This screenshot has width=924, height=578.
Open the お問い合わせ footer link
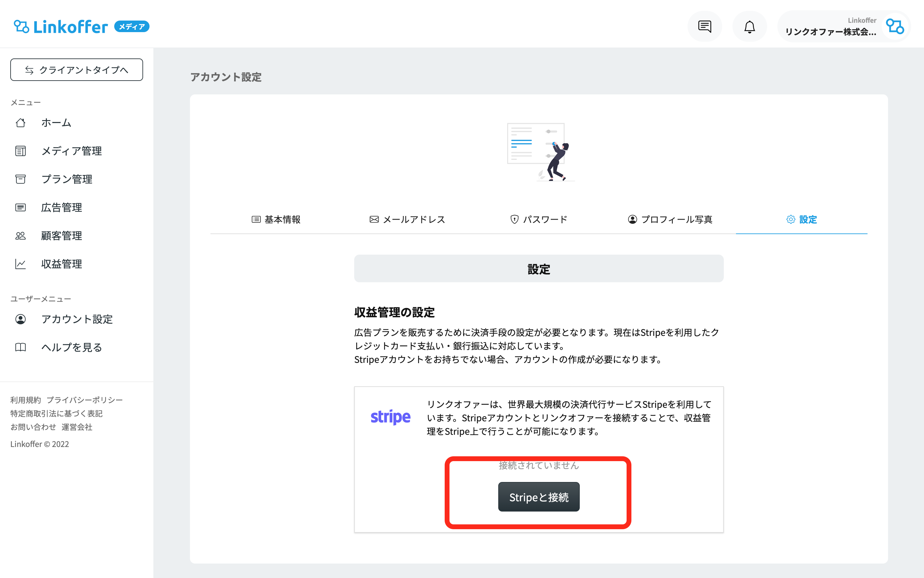tap(33, 427)
